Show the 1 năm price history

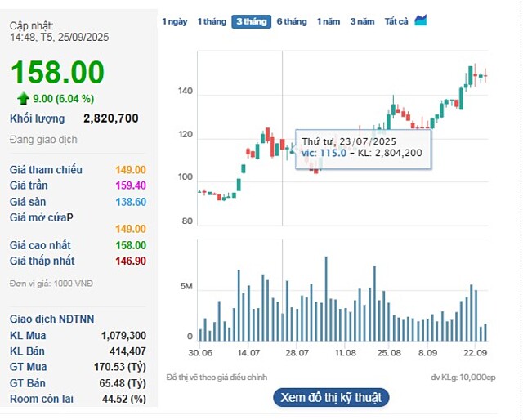[x=329, y=21]
